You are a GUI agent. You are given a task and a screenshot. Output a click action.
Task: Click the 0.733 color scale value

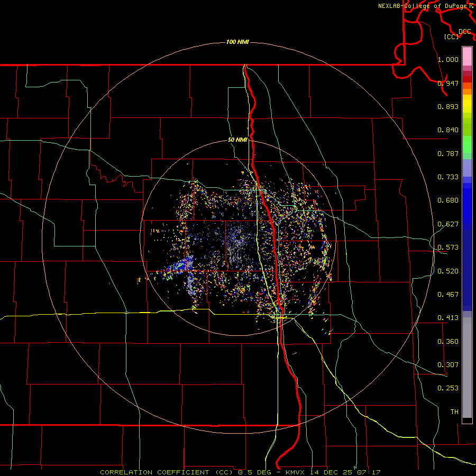pos(448,177)
